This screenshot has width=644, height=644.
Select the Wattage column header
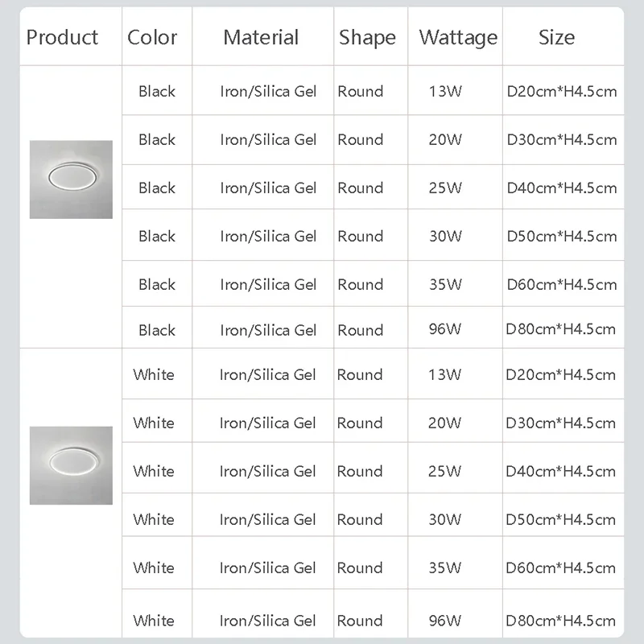point(458,38)
